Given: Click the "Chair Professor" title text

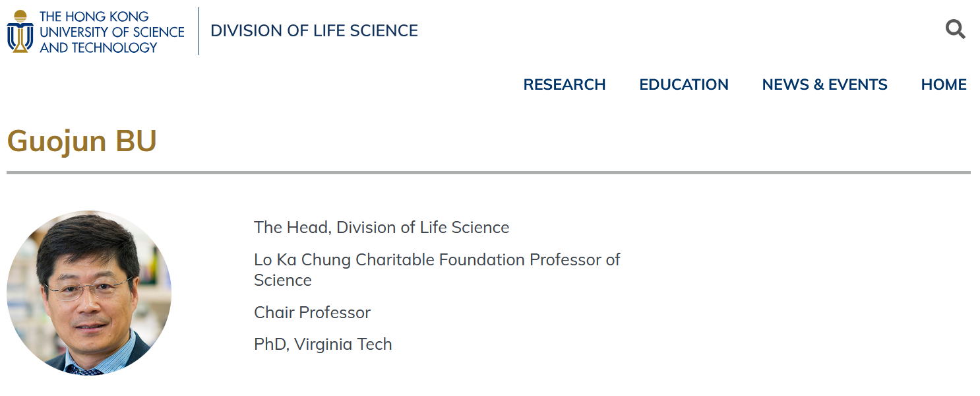Looking at the screenshot, I should [312, 312].
